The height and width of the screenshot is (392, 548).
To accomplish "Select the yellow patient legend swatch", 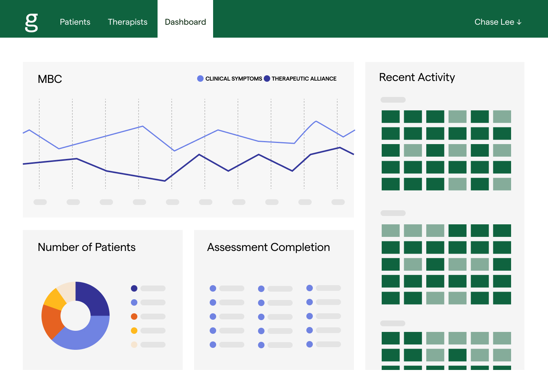I will click(x=134, y=330).
